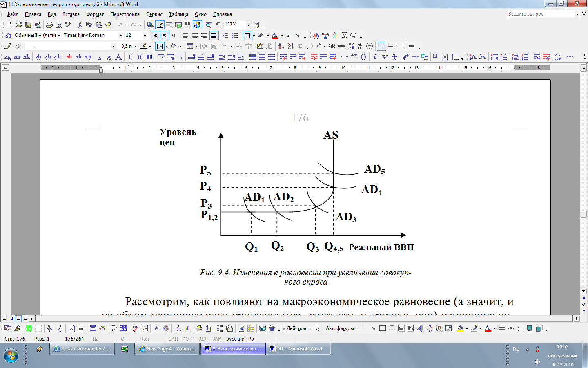588x368 pixels.
Task: Toggle italic К formatting
Action: (x=165, y=36)
